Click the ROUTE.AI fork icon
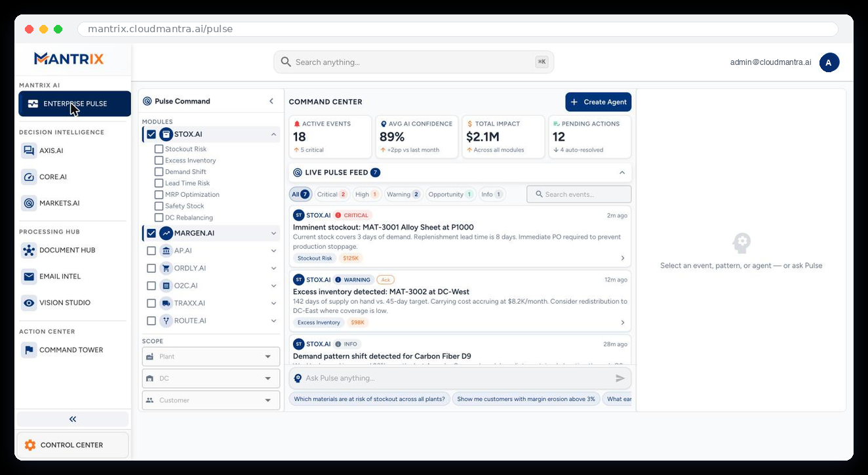868x475 pixels. 167,321
